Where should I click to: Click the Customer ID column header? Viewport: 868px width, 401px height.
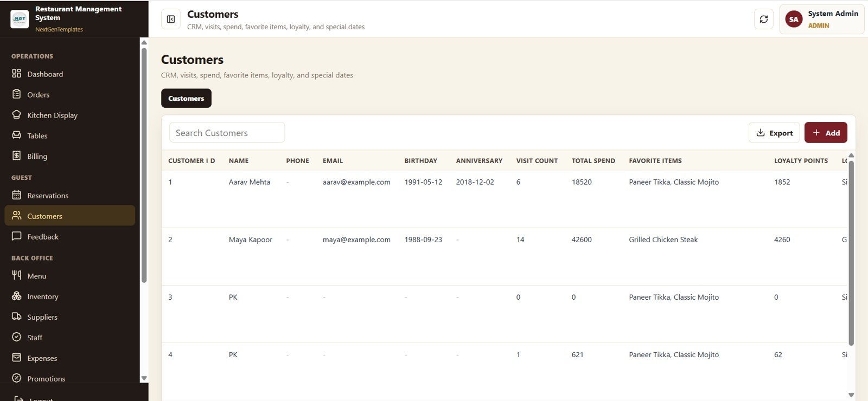(x=192, y=161)
